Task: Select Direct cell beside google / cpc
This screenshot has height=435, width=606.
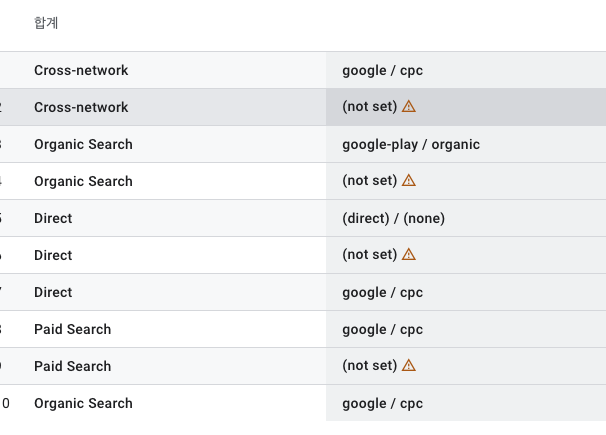Action: pos(53,292)
